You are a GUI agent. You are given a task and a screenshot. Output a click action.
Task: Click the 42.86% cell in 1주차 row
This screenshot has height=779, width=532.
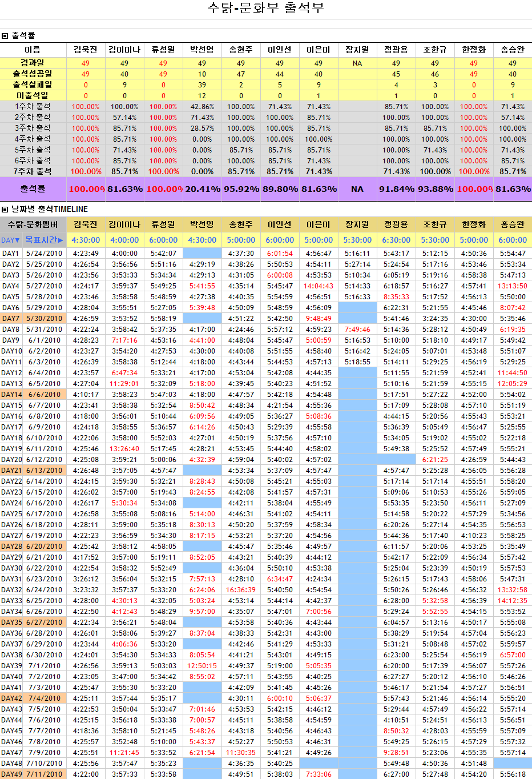(202, 107)
